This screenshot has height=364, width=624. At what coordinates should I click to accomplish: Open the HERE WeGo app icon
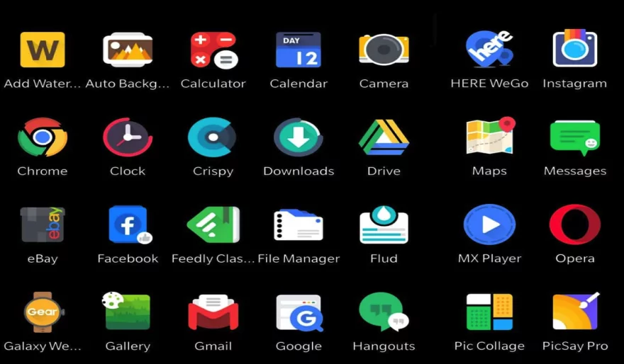489,48
